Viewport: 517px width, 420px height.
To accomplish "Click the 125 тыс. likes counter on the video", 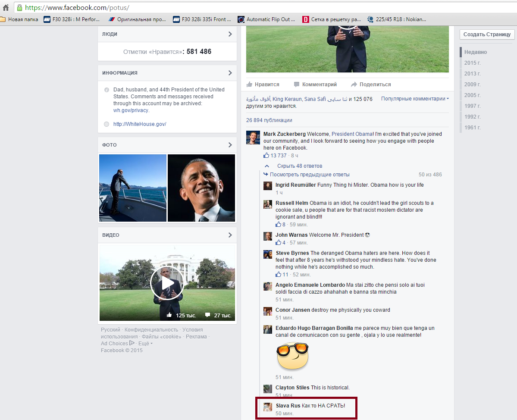I will [182, 315].
